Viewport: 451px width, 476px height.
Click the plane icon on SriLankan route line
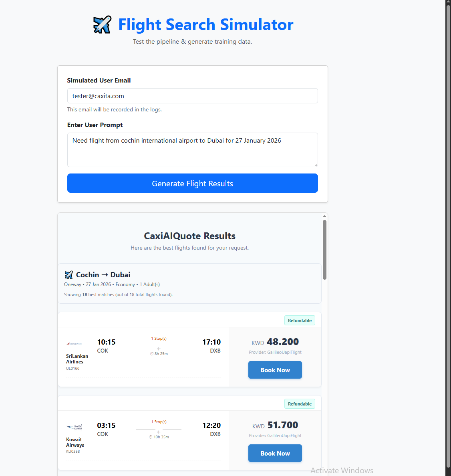(x=159, y=349)
